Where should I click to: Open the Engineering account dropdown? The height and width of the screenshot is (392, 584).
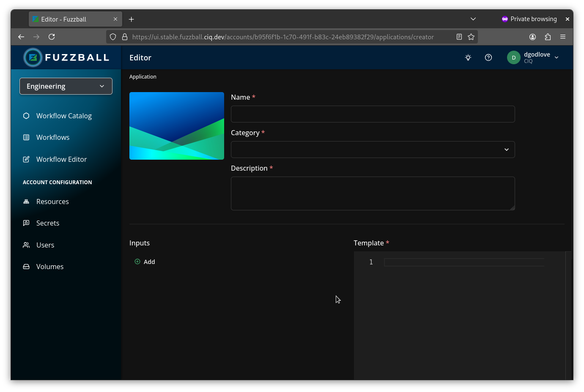tap(66, 86)
